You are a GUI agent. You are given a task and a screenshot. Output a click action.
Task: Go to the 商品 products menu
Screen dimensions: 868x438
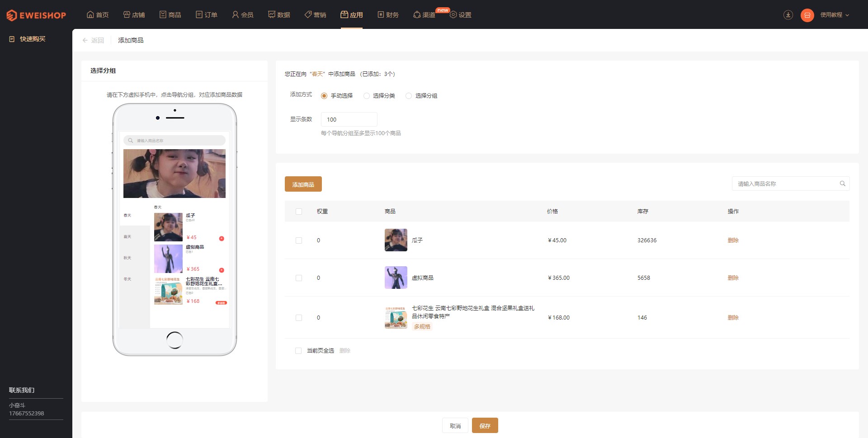(170, 15)
